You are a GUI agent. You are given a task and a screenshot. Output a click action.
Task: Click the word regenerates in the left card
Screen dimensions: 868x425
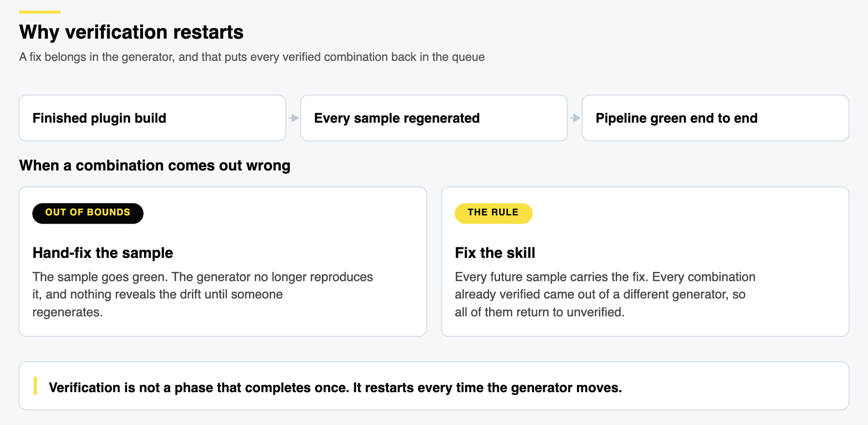pos(67,312)
